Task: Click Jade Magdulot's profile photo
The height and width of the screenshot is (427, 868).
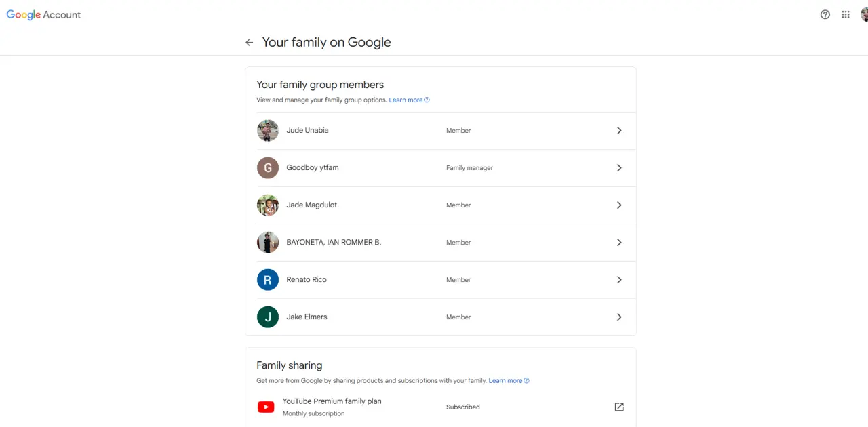Action: click(x=268, y=205)
